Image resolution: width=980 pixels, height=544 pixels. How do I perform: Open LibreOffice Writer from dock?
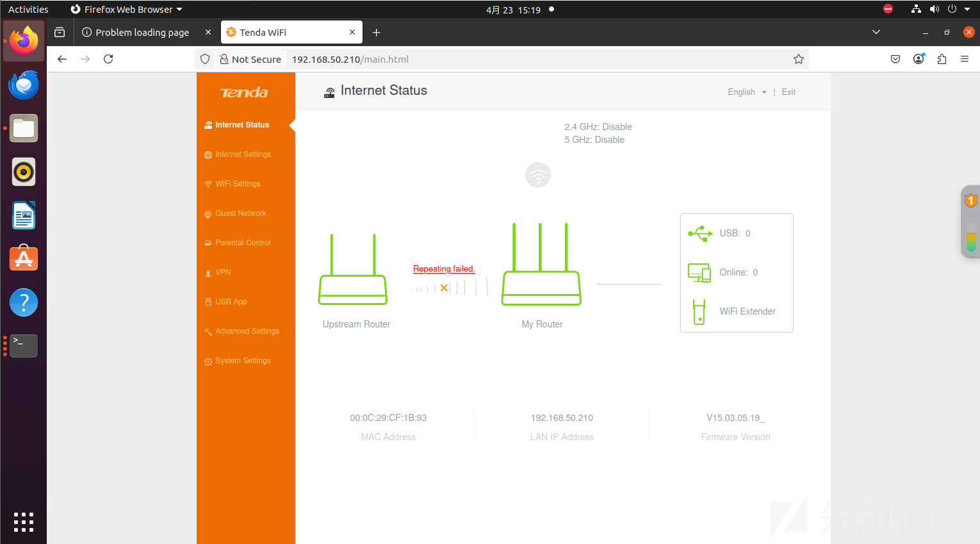(24, 215)
